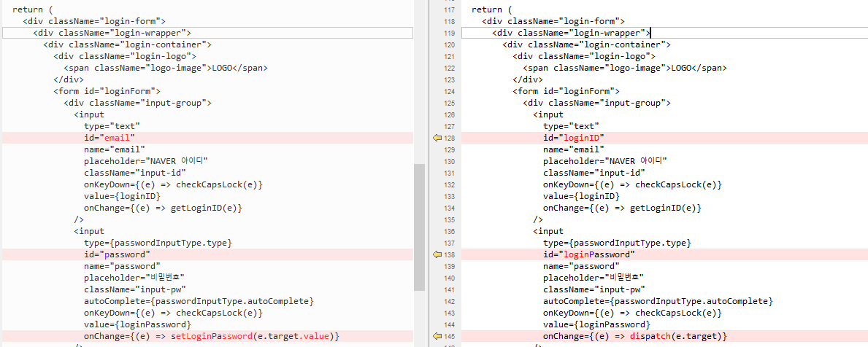The width and height of the screenshot is (868, 347).
Task: Click right pane's checkCapsLock line 143
Action: click(x=633, y=313)
